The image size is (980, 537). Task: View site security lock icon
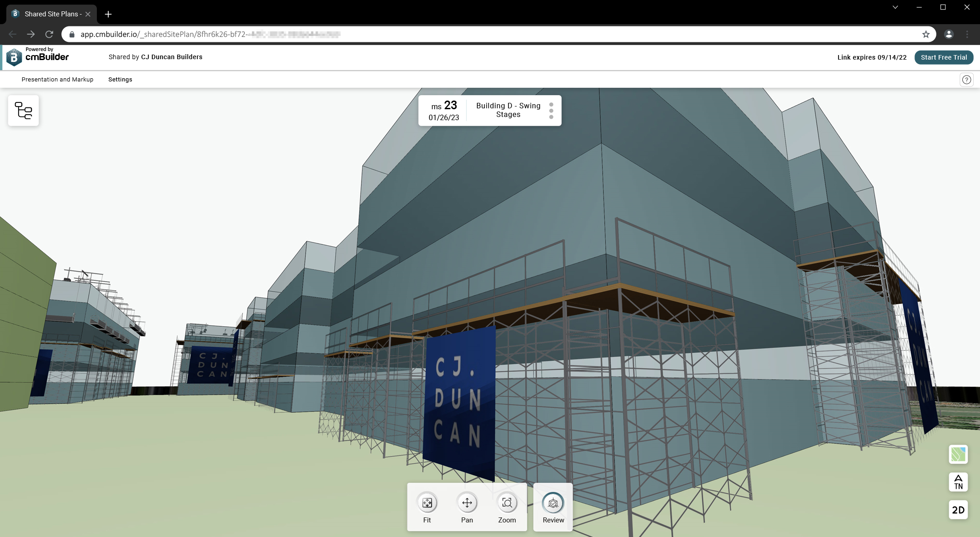click(x=71, y=34)
